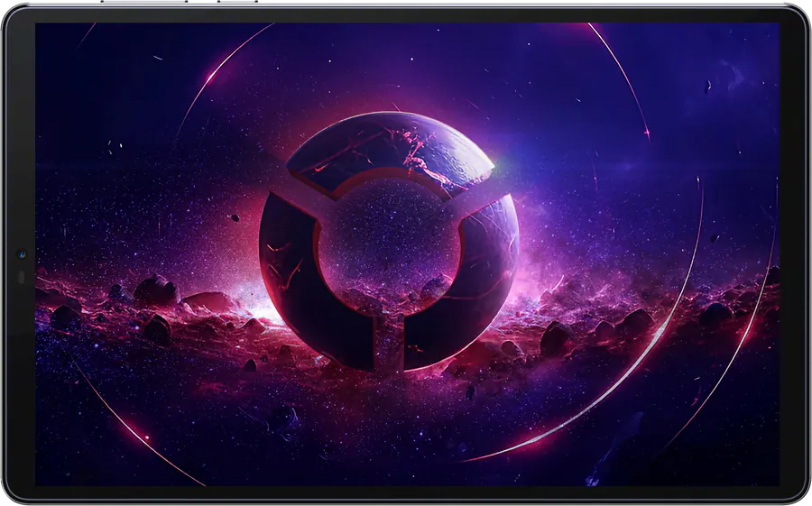Tap the front camera lens on bezel

coord(22,253)
